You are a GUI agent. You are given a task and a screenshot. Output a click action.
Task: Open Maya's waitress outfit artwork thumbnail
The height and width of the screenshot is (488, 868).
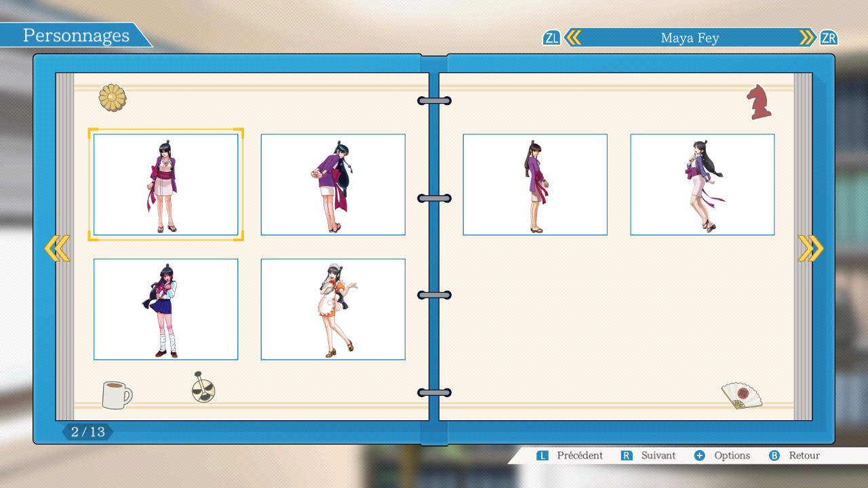[x=333, y=309]
